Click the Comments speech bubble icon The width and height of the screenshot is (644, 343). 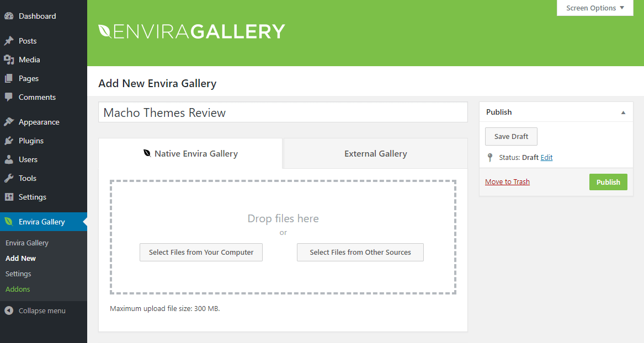(9, 97)
